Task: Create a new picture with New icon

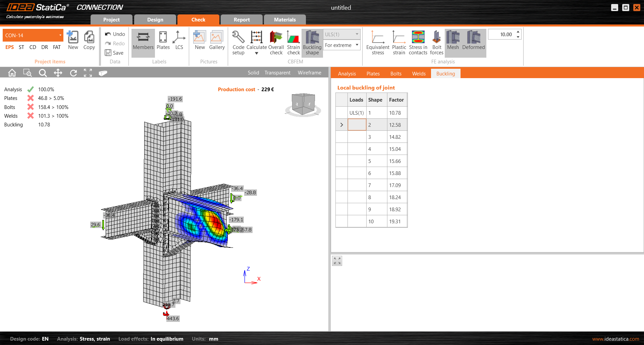Action: (200, 38)
